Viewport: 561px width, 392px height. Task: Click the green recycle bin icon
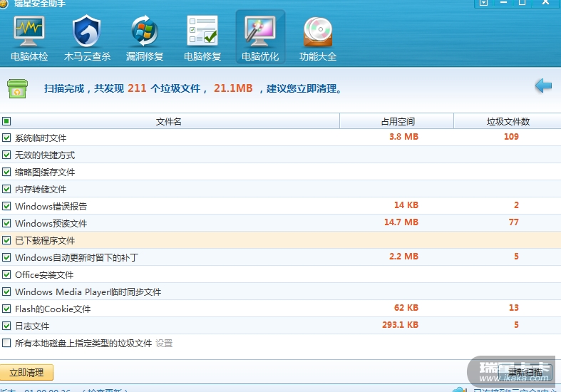17,88
